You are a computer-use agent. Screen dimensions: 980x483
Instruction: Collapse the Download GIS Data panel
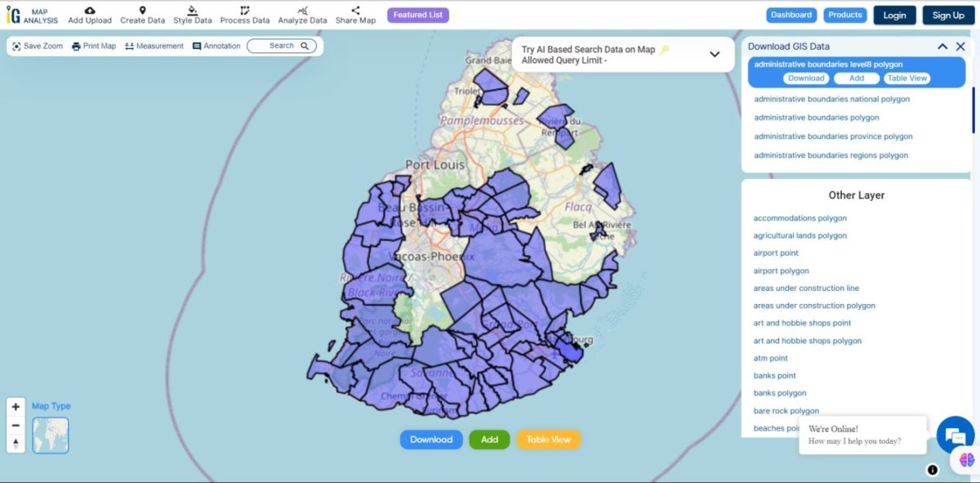coord(942,46)
